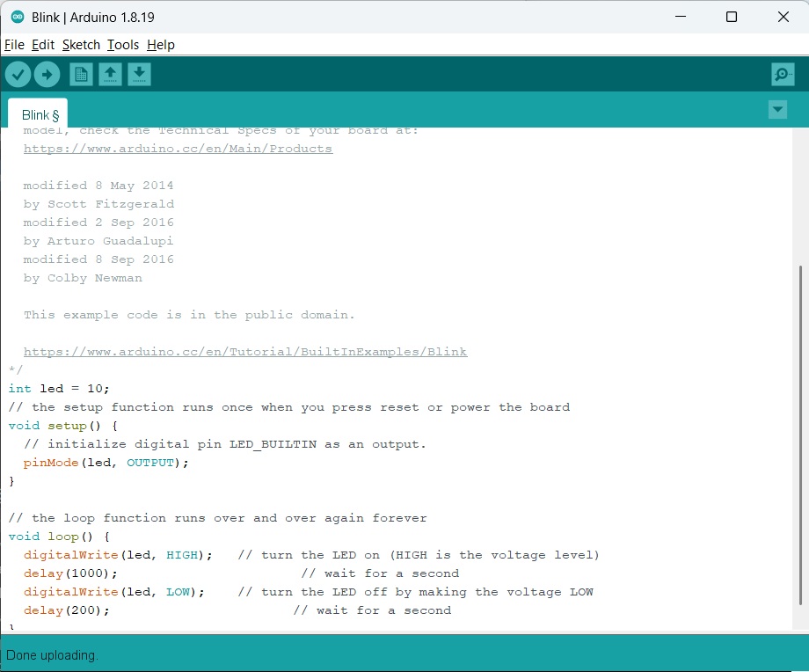Save the sketch with the down-arrow icon
Screen dimensions: 809x672
(x=139, y=75)
